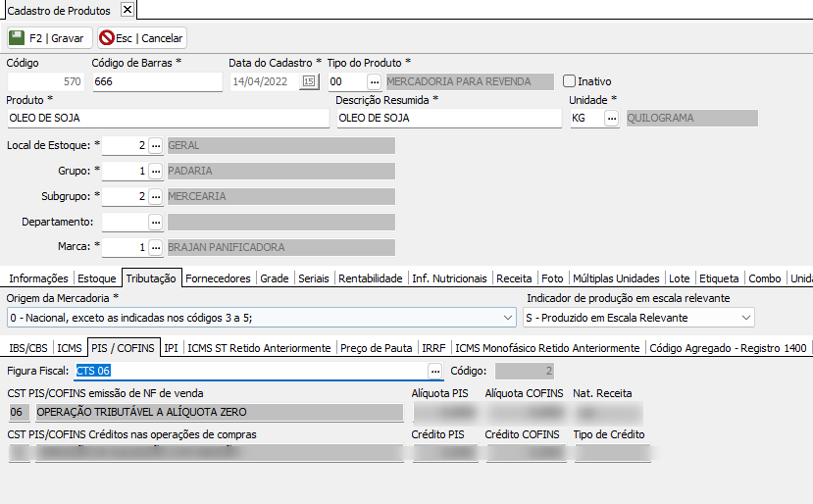Open the Subgrupo lookup ellipsis button
This screenshot has height=504, width=813.
(155, 197)
